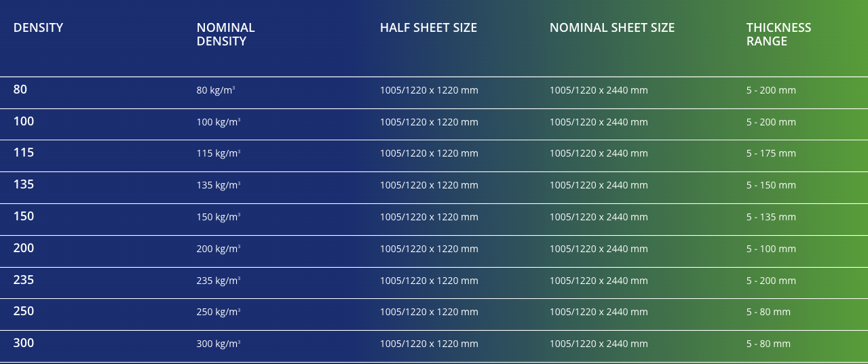Click the half sheet size in the 250 row
Viewport: 868px width, 364px height.
point(429,312)
